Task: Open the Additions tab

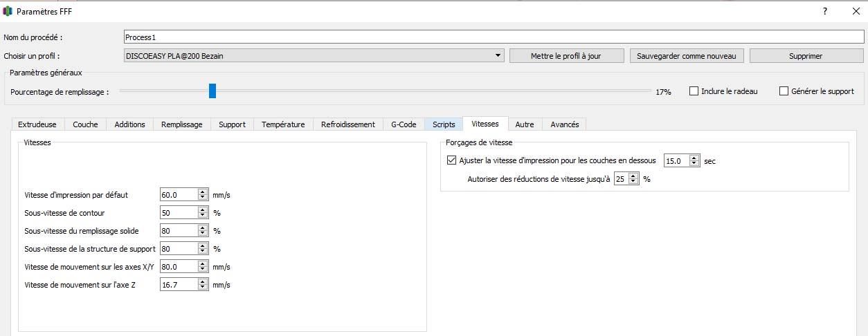Action: click(x=129, y=124)
